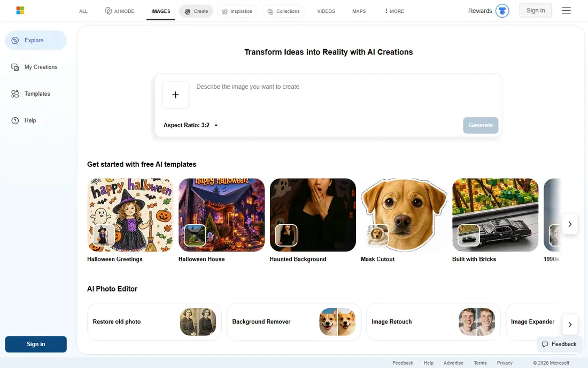Click the Inspiration sparkle icon
Screen dimensions: 588x368
tap(225, 12)
